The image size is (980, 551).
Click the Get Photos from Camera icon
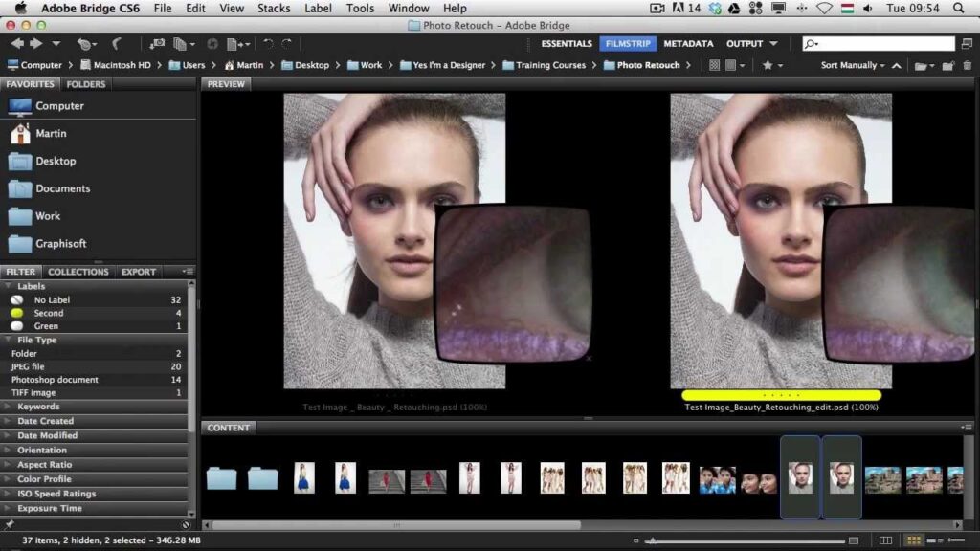click(157, 44)
